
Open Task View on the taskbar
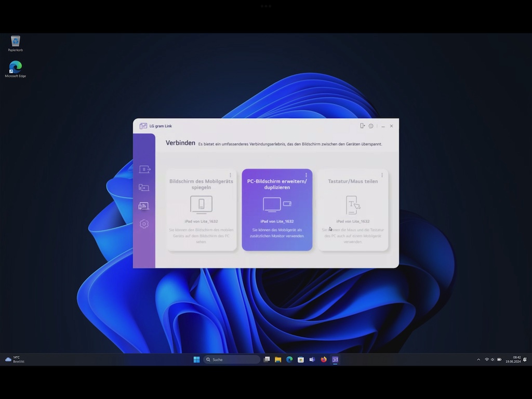(267, 360)
